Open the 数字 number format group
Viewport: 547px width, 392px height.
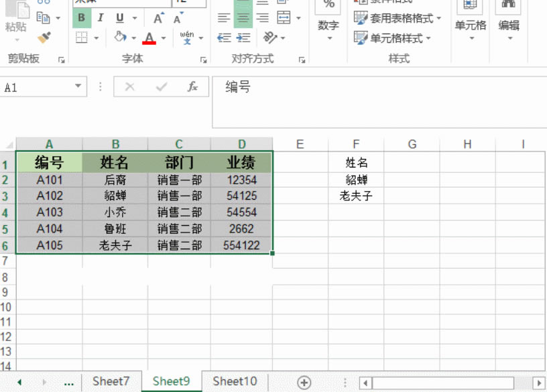pos(328,25)
